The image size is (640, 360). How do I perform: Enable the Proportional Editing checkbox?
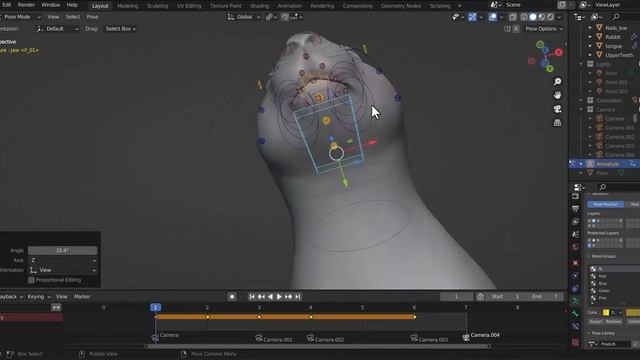point(31,280)
